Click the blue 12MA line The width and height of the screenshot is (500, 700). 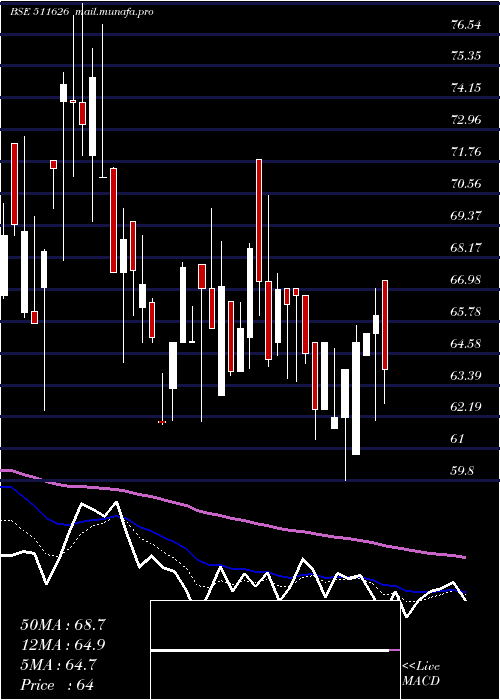232,568
